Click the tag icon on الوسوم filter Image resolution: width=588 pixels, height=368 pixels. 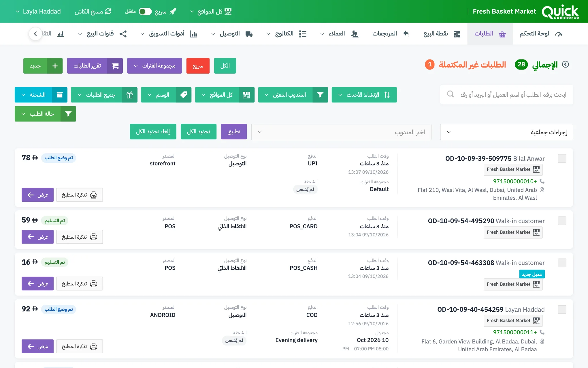tap(184, 95)
